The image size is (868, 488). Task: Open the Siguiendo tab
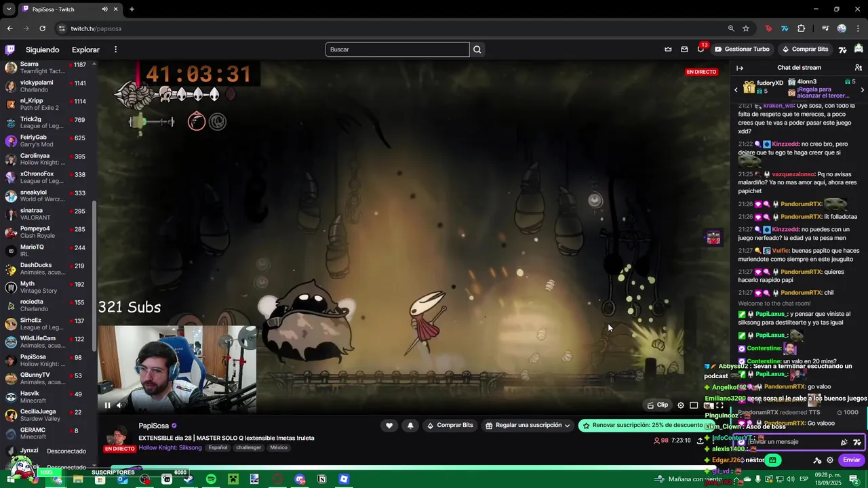(43, 49)
